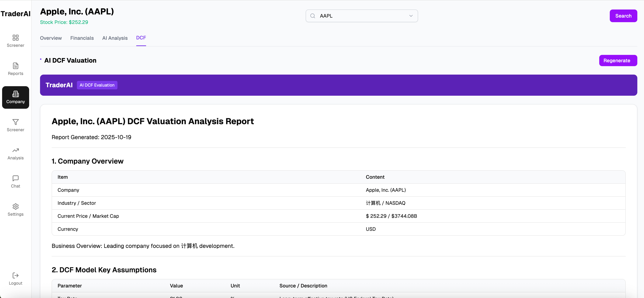Switch to the Overview tab
644x298 pixels.
pyautogui.click(x=51, y=38)
